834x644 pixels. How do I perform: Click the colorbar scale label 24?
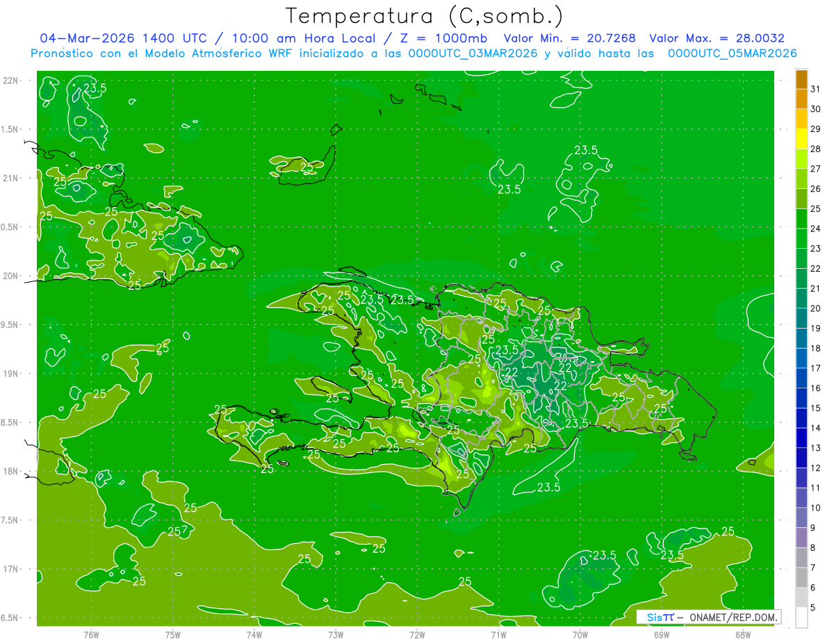816,229
